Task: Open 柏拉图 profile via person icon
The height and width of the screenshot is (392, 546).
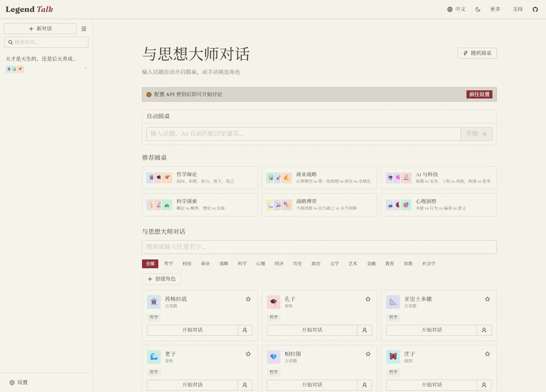Action: coord(364,385)
